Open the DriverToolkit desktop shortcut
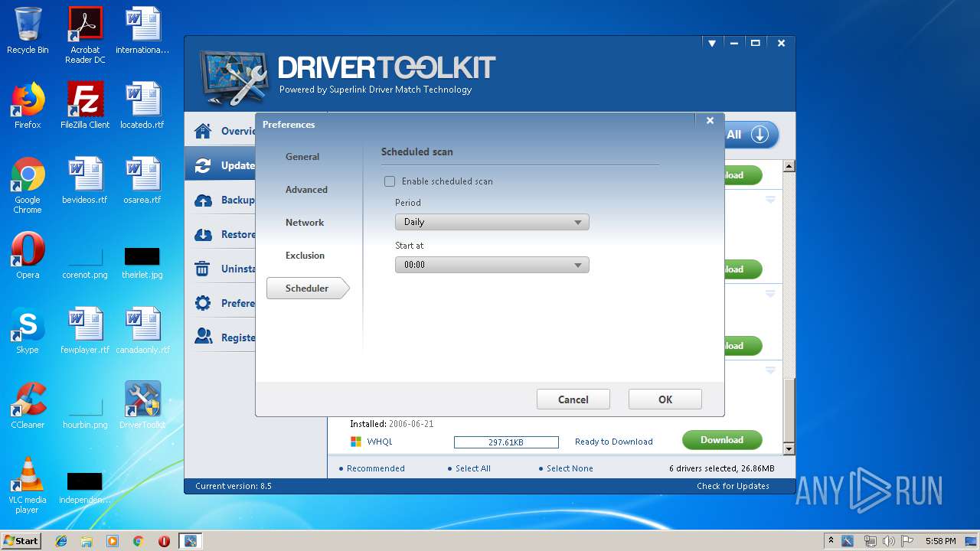Image resolution: width=980 pixels, height=551 pixels. (x=142, y=406)
